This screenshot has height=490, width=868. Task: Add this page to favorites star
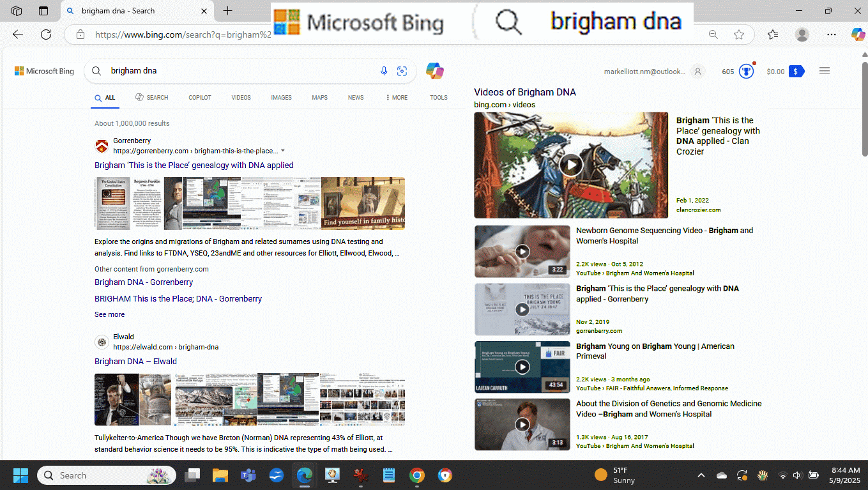coord(739,34)
